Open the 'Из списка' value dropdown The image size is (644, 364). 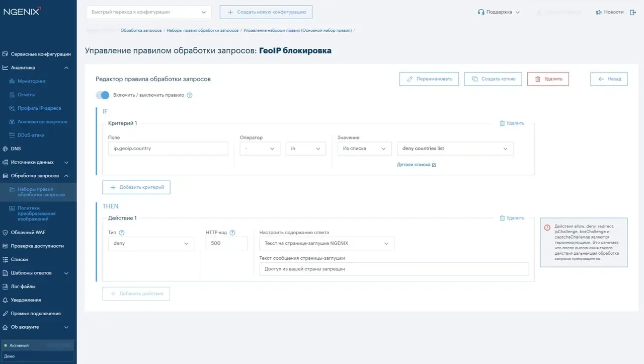[x=364, y=149]
